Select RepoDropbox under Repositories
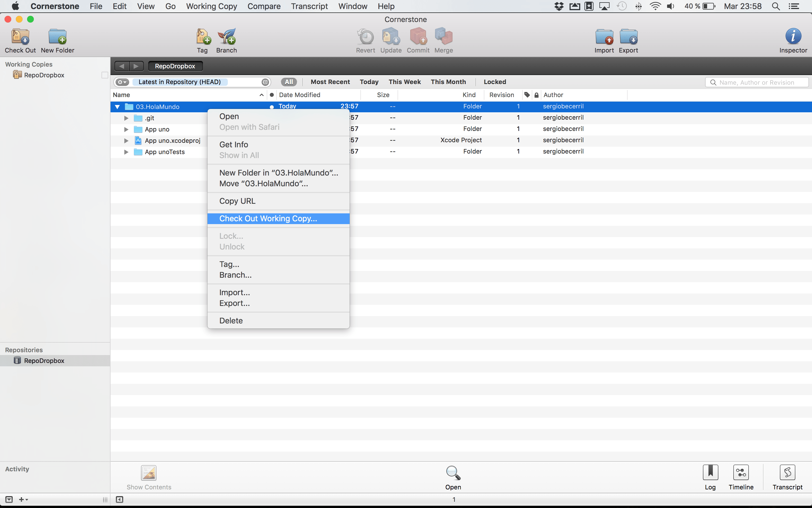This screenshot has width=812, height=508. [55, 360]
